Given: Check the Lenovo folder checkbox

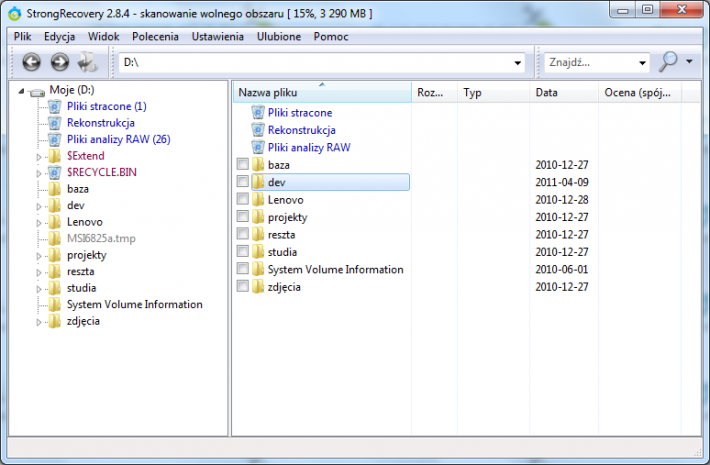Looking at the screenshot, I should pos(243,199).
